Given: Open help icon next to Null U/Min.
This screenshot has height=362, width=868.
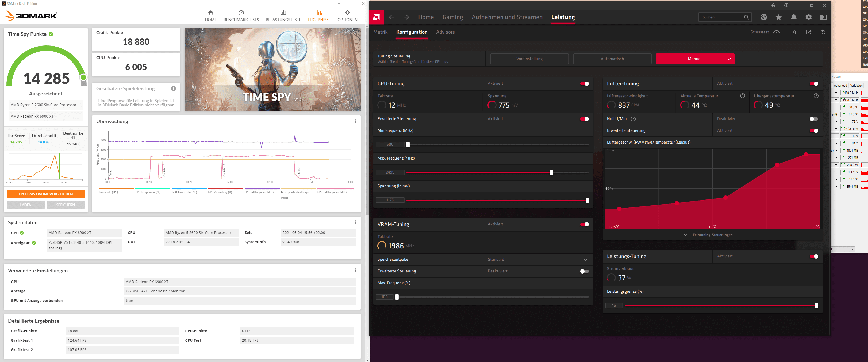Looking at the screenshot, I should click(633, 119).
